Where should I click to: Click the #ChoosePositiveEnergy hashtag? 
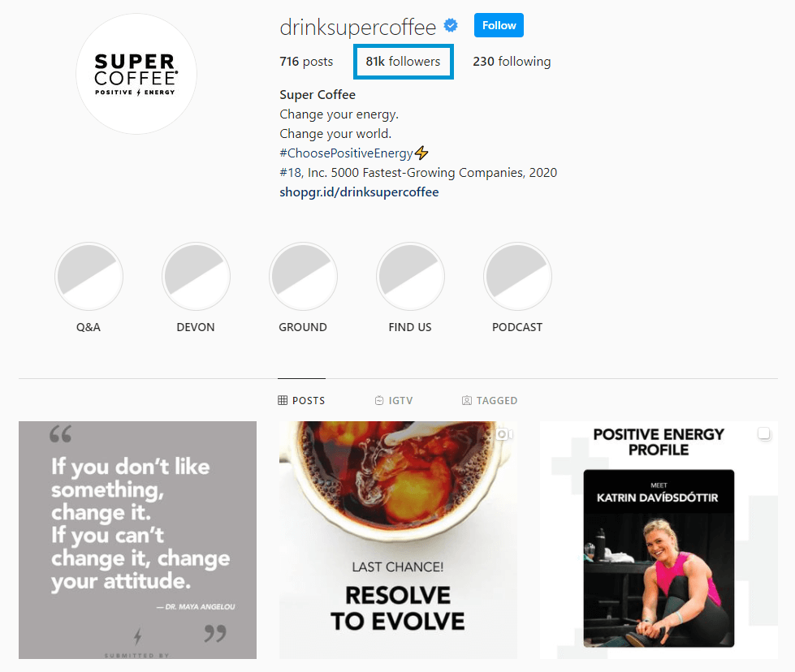[x=346, y=153]
